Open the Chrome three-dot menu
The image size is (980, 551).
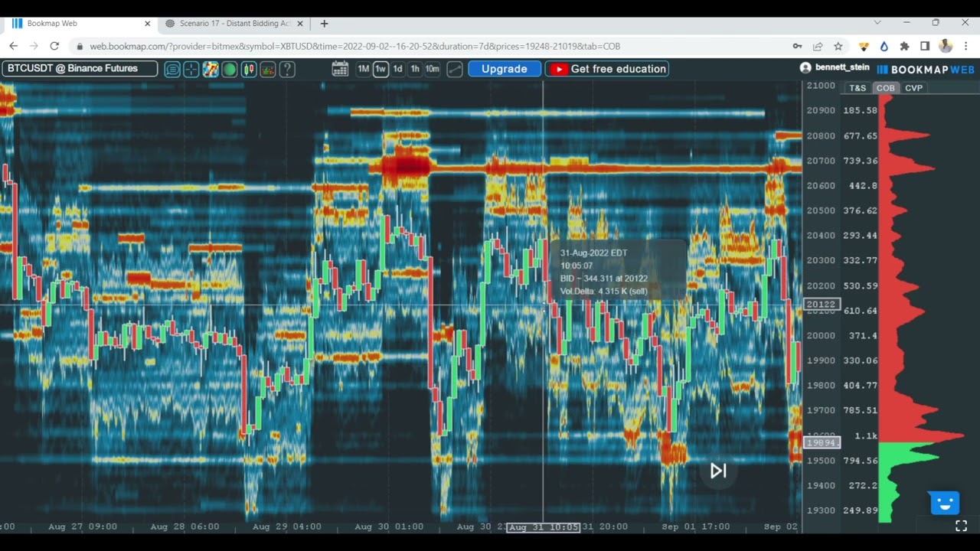coord(965,47)
